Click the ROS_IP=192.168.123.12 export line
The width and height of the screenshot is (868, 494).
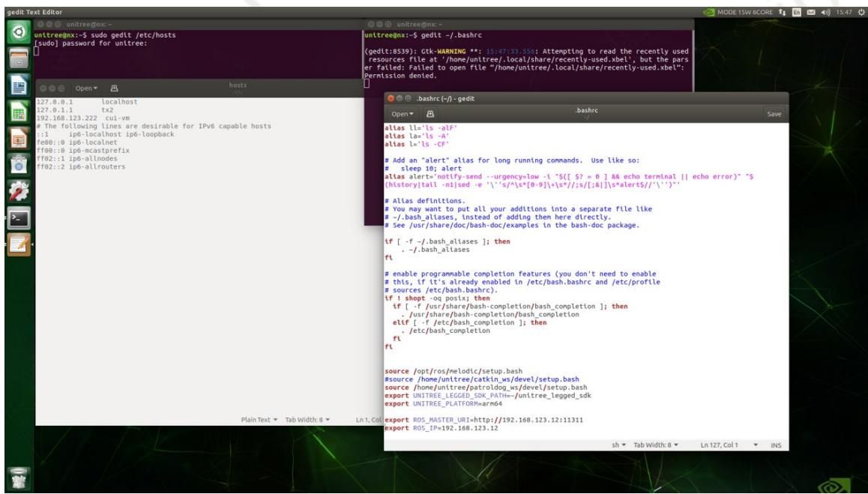(x=441, y=428)
